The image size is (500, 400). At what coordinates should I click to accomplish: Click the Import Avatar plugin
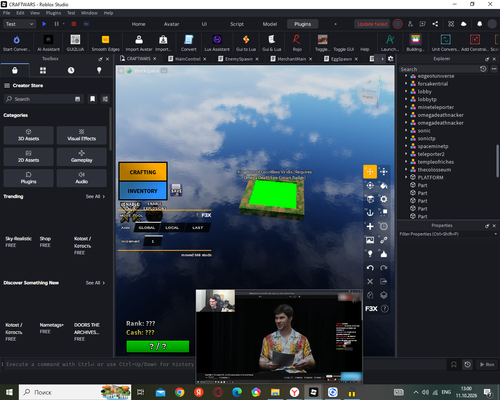[x=139, y=43]
